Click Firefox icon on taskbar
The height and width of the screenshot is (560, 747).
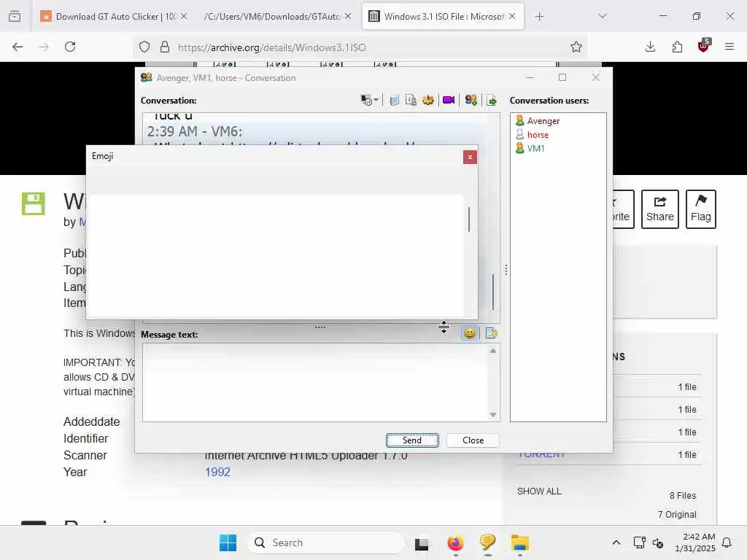pyautogui.click(x=455, y=542)
